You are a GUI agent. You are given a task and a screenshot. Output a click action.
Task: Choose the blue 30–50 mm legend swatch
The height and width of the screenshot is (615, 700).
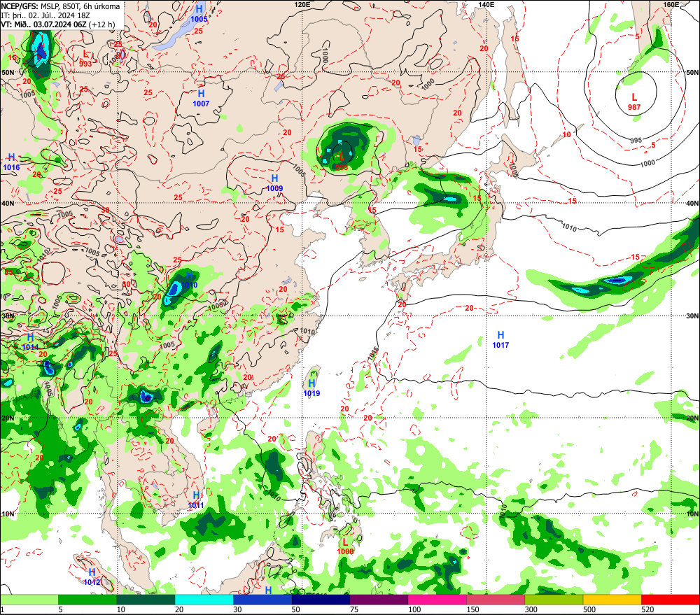pos(262,600)
